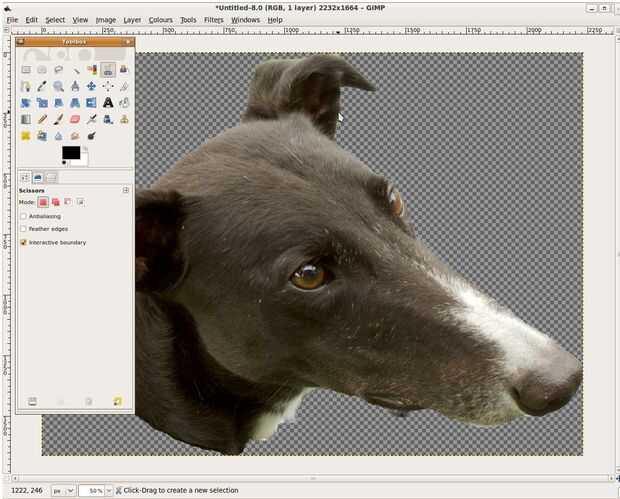Select the Free Select lasso tool

pyautogui.click(x=59, y=70)
